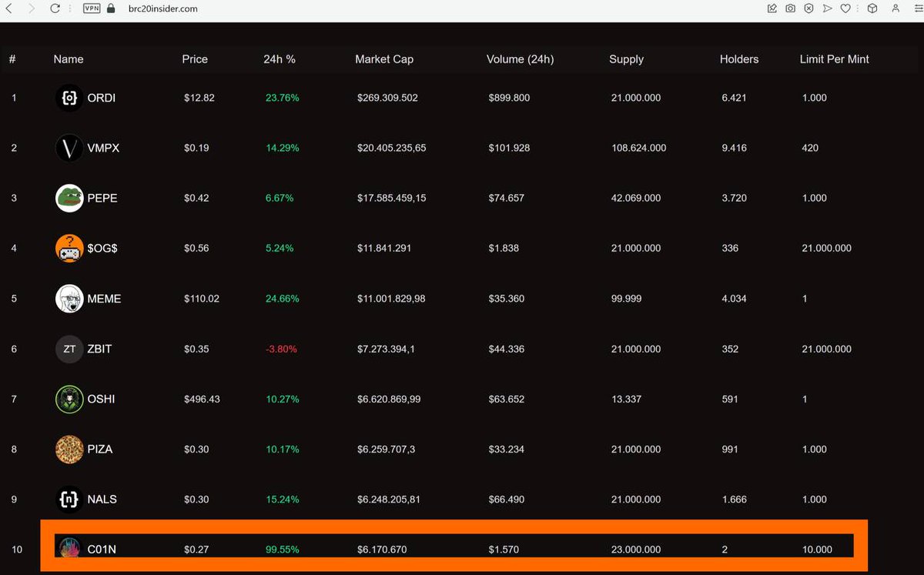Screen dimensions: 924x575
Task: Click the ORDI token logo
Action: click(69, 98)
